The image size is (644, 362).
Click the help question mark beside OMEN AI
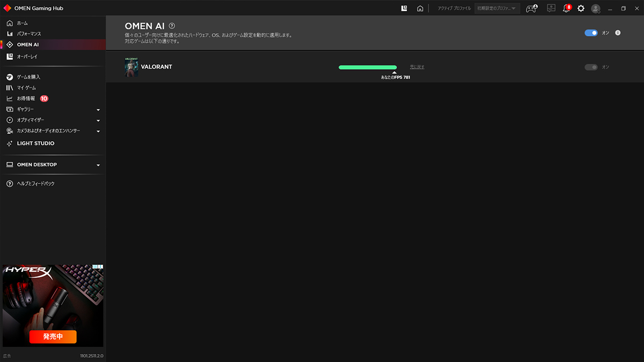pos(172,26)
